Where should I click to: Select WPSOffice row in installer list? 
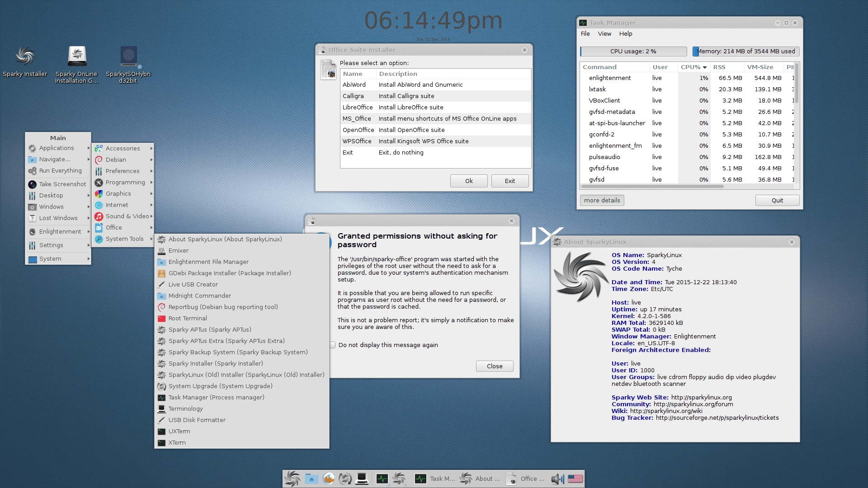(x=436, y=141)
